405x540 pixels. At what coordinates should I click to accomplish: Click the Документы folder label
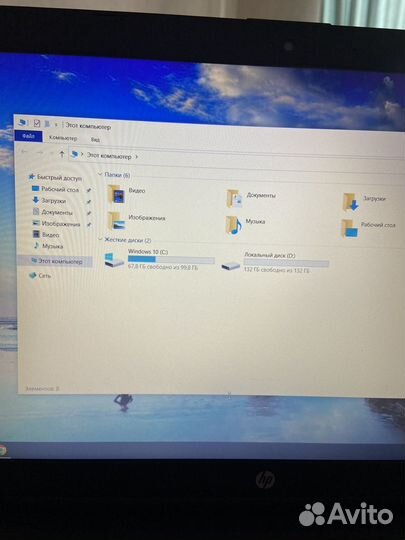261,195
